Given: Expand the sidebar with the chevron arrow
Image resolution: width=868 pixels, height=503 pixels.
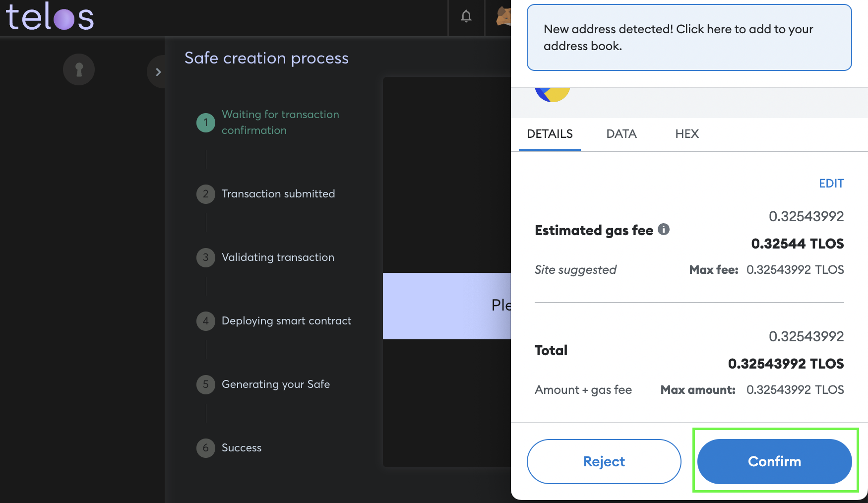Looking at the screenshot, I should [x=158, y=72].
